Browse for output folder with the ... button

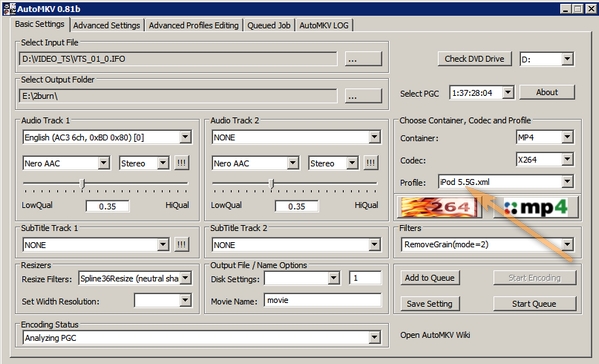(x=363, y=96)
